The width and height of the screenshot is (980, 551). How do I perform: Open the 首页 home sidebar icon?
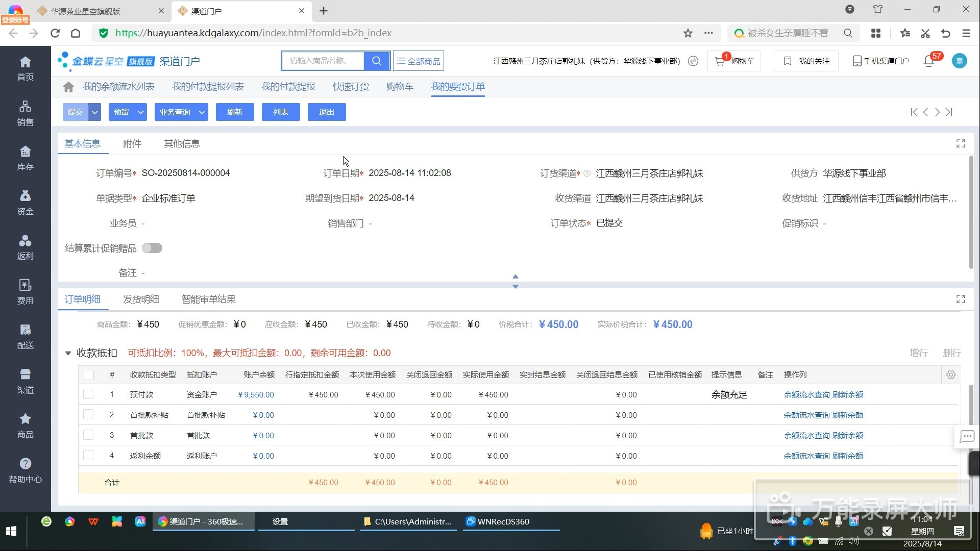point(25,68)
